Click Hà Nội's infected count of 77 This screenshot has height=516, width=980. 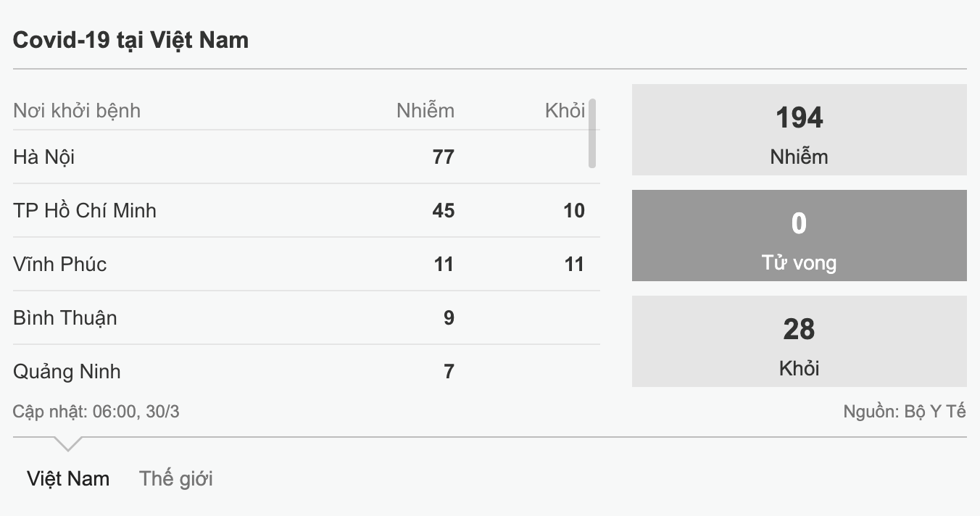click(443, 157)
